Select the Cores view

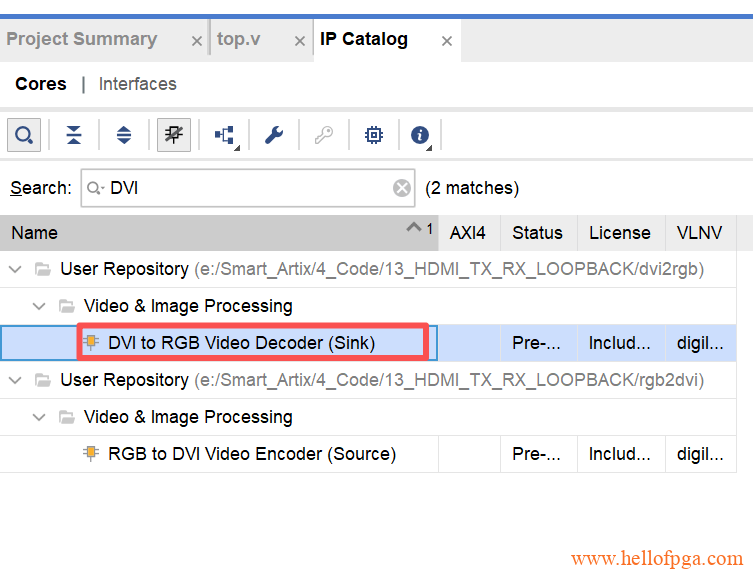pos(41,84)
